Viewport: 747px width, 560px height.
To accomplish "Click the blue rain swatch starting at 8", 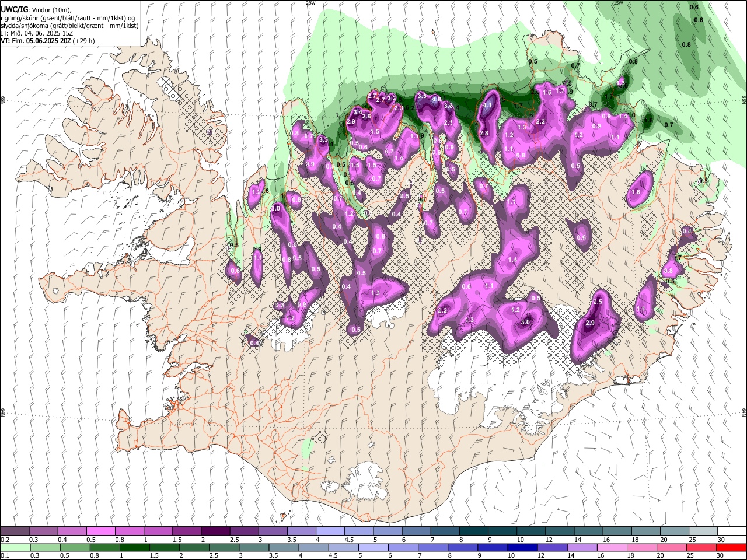I will pos(463,547).
